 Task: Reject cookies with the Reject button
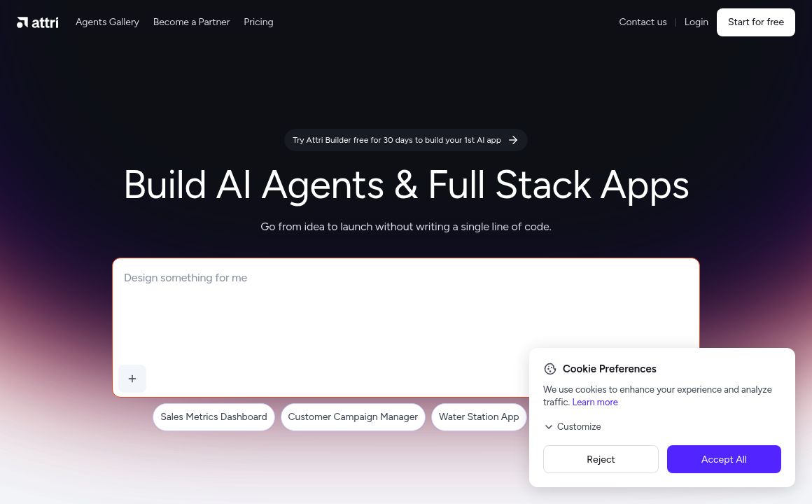601,459
